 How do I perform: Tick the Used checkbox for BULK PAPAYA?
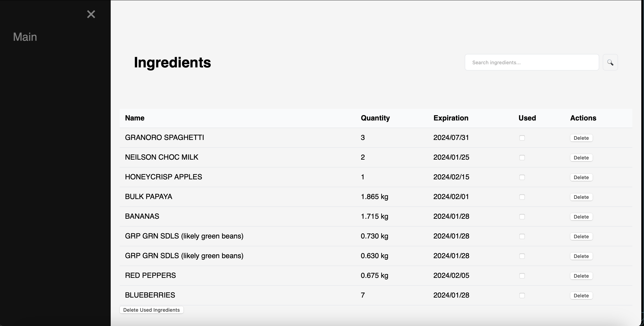tap(522, 197)
